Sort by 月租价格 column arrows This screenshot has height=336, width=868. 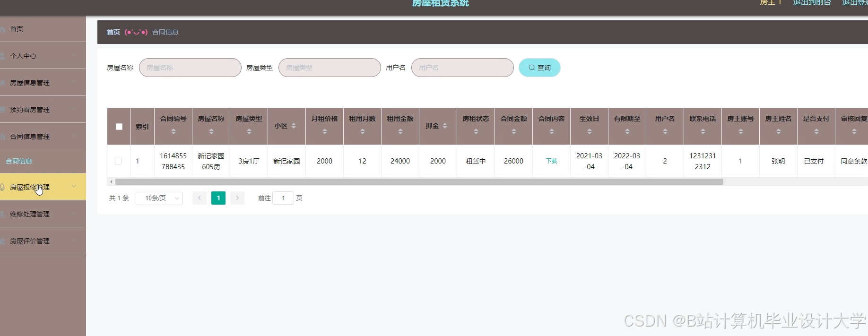pyautogui.click(x=325, y=132)
